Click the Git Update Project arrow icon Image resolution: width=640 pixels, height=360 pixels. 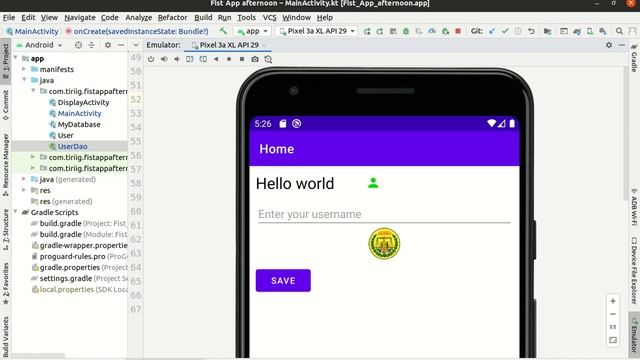tap(492, 31)
